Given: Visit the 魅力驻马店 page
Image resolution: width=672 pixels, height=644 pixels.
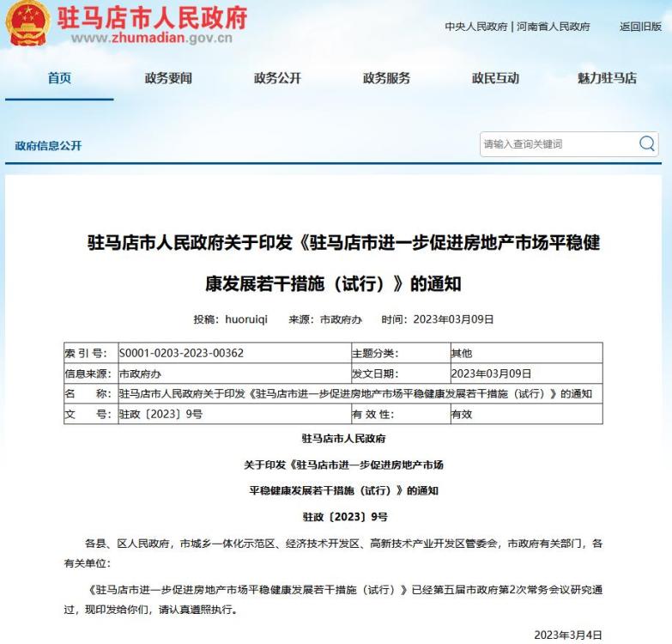Looking at the screenshot, I should 607,78.
